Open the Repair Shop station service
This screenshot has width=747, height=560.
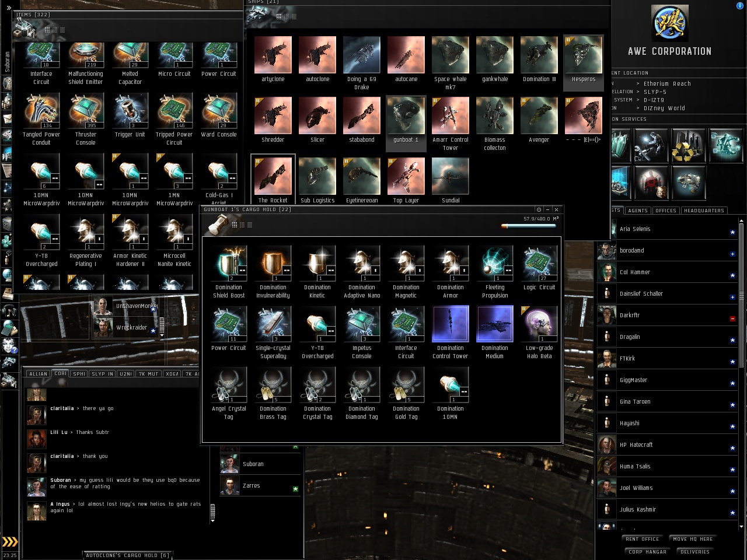coord(651,146)
